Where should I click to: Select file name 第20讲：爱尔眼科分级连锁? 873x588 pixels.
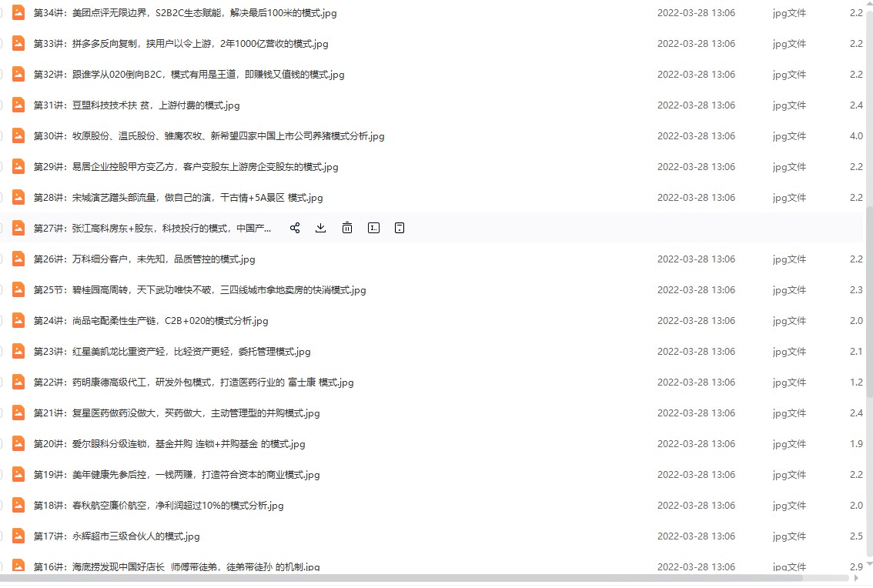[169, 444]
